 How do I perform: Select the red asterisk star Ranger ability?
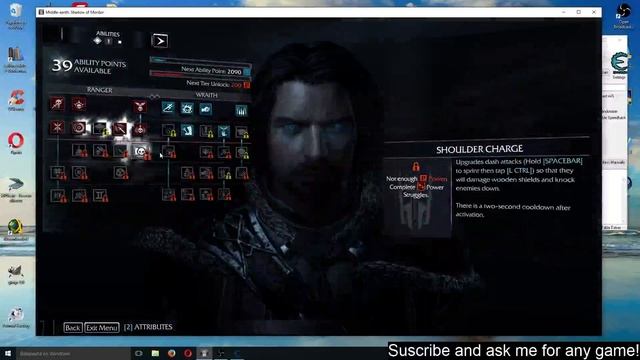point(57,127)
